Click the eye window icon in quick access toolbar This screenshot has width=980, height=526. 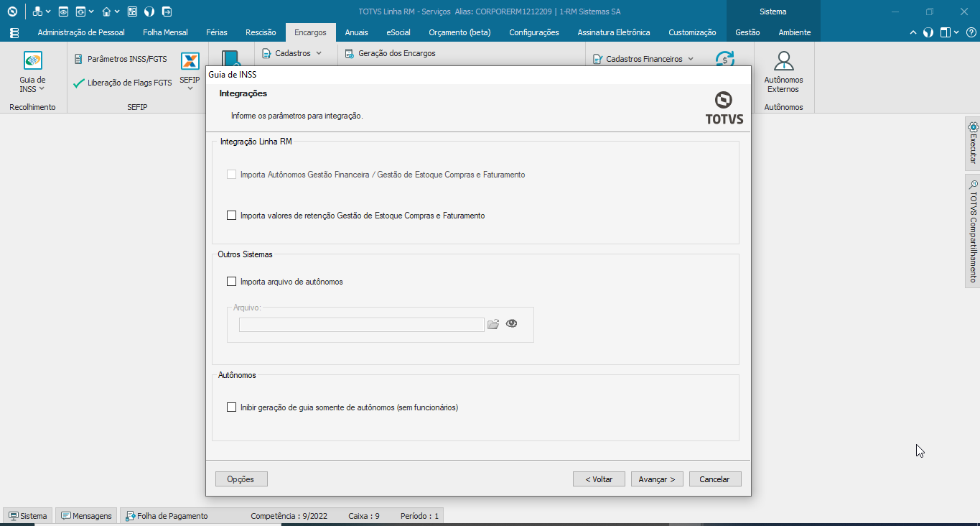pos(63,11)
